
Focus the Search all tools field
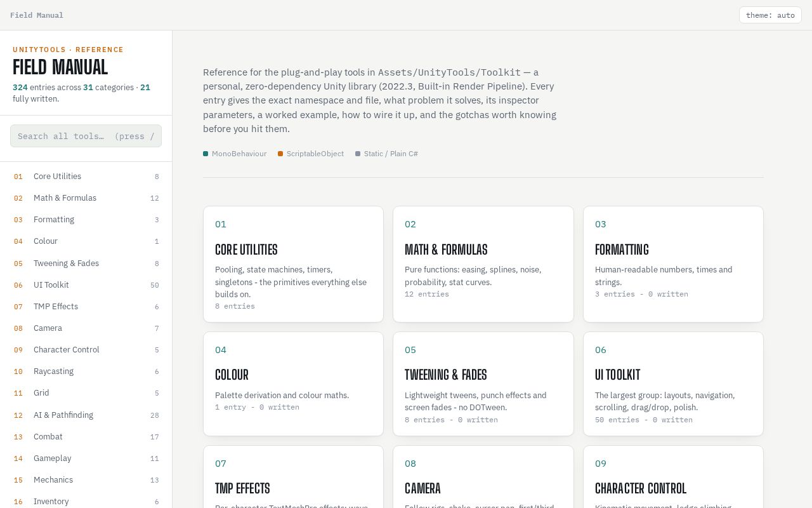point(86,136)
